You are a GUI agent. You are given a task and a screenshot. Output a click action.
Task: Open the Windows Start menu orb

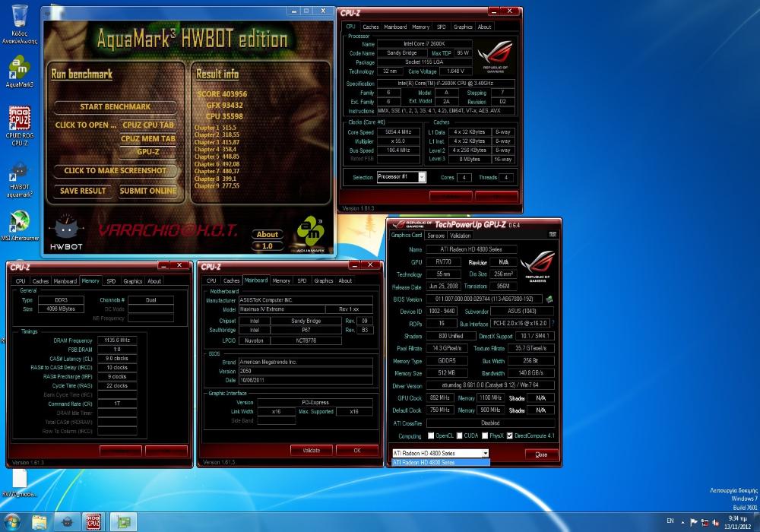tap(11, 522)
